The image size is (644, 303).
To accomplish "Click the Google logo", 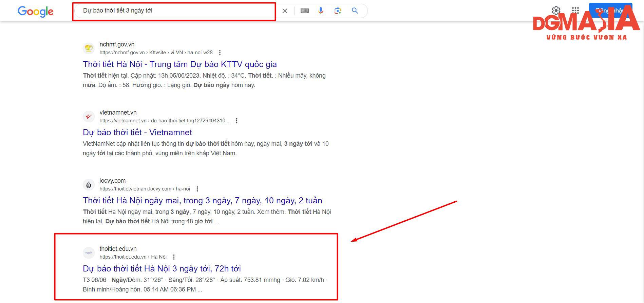I will pos(36,11).
